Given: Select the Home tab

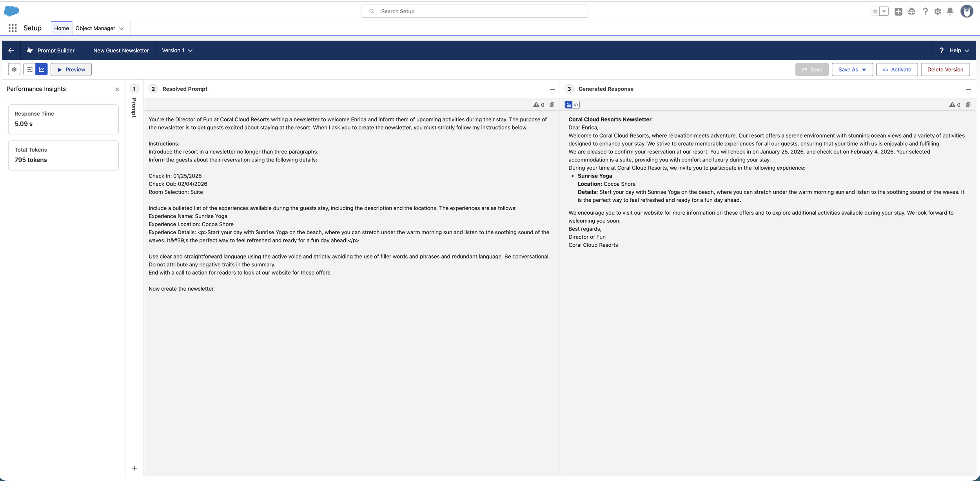Looking at the screenshot, I should (62, 28).
